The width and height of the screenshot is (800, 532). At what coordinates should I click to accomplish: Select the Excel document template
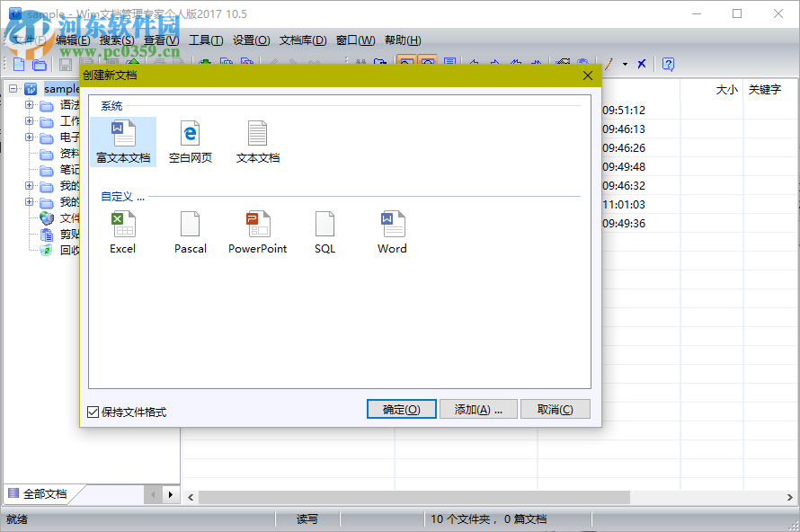[x=123, y=233]
